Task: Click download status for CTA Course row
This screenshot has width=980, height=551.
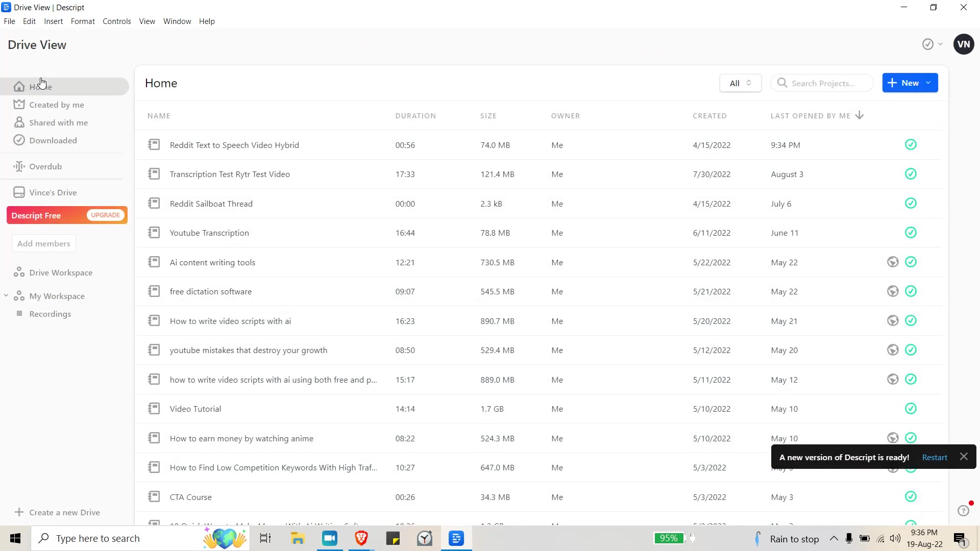Action: pos(911,497)
